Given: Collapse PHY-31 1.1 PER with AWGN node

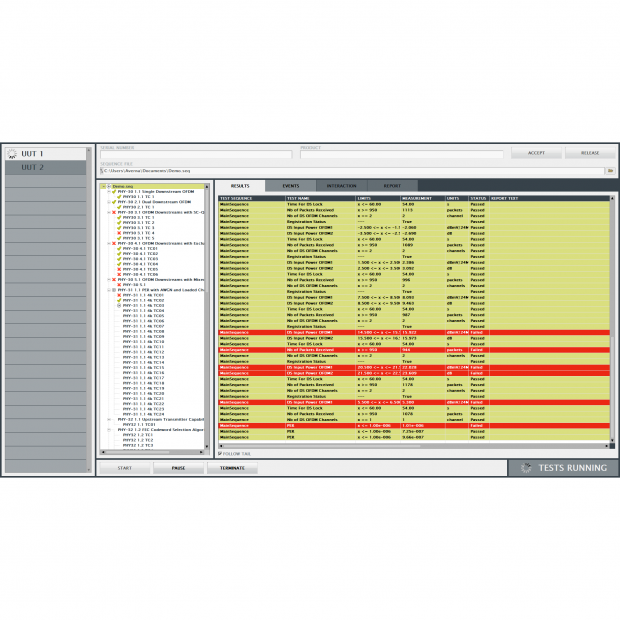Looking at the screenshot, I should [108, 290].
